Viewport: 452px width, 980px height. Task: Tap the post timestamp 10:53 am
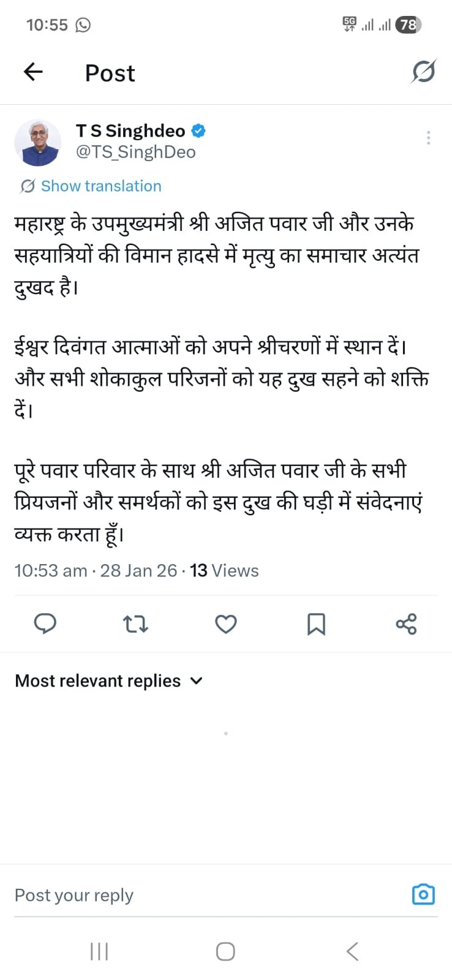coord(51,571)
